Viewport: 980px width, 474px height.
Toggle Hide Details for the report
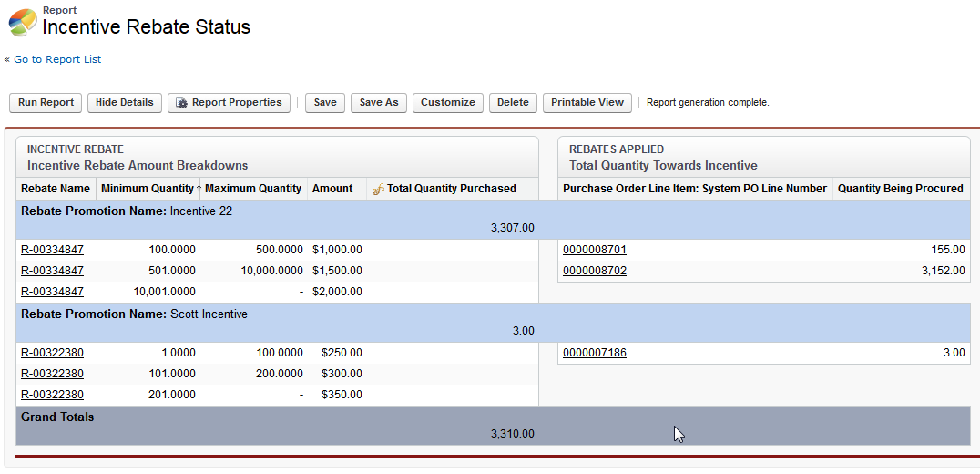click(x=125, y=103)
